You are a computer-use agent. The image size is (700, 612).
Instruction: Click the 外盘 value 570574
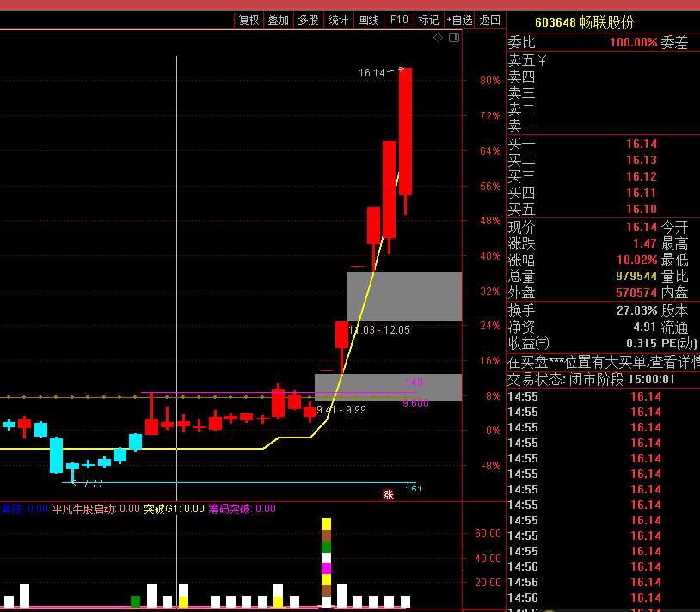click(636, 292)
